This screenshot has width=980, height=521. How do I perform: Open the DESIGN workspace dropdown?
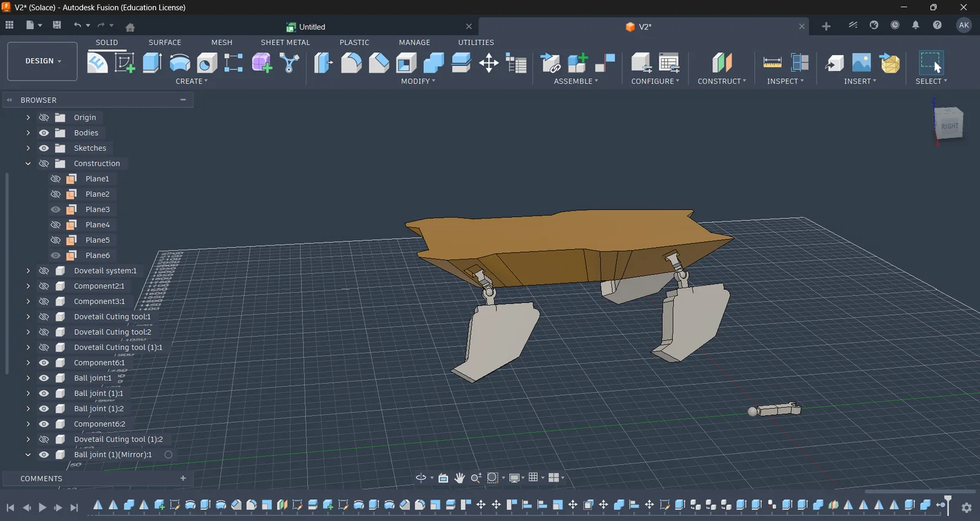42,61
